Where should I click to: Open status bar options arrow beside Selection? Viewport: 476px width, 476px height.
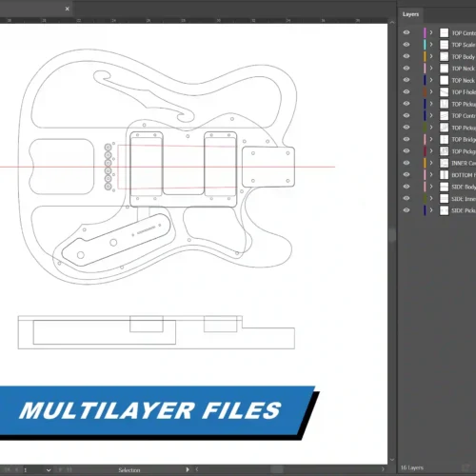coord(188,469)
